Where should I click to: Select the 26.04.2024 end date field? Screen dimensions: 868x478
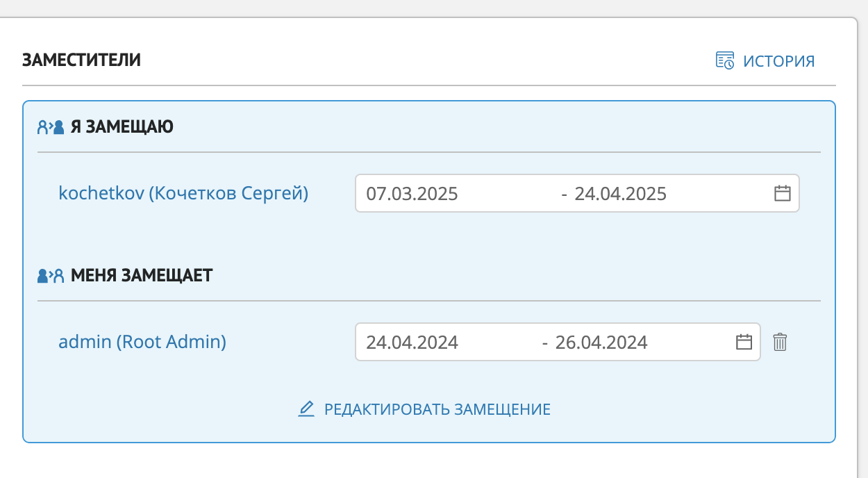coord(601,342)
